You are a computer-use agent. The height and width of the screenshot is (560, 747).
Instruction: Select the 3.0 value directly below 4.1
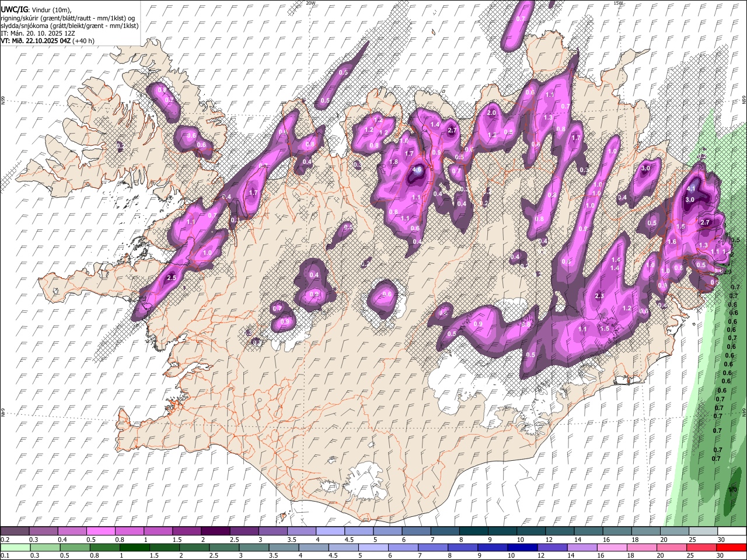(x=689, y=199)
